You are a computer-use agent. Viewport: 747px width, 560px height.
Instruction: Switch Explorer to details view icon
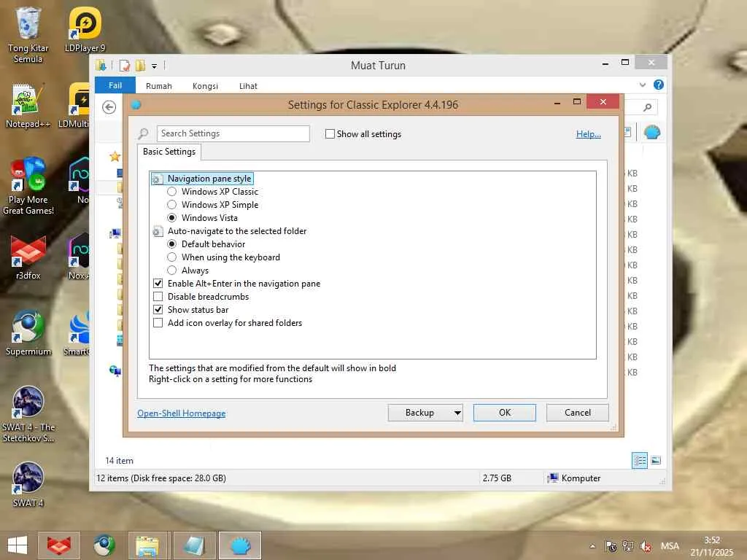pos(639,461)
